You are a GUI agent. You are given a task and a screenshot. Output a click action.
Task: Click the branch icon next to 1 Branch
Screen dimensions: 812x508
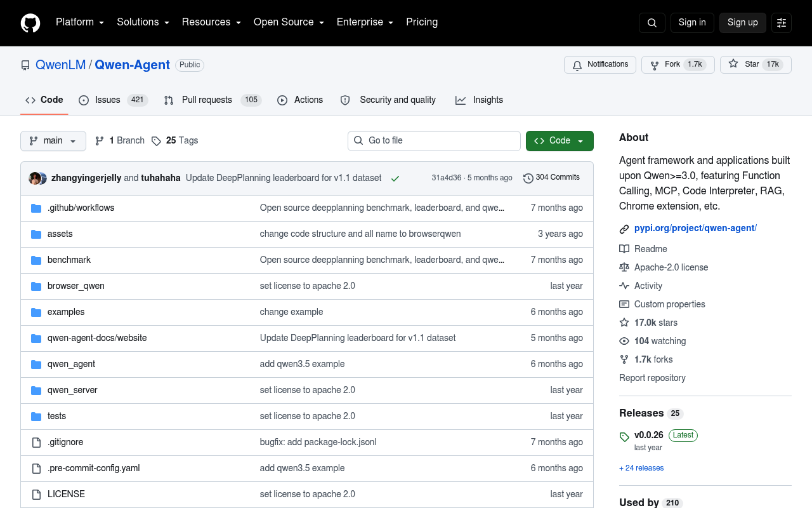(x=100, y=141)
